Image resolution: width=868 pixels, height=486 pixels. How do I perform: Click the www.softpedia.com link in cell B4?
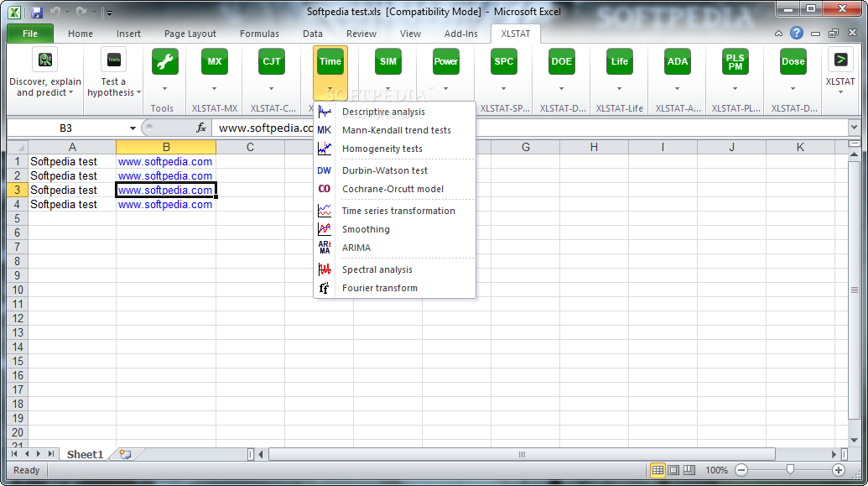165,205
